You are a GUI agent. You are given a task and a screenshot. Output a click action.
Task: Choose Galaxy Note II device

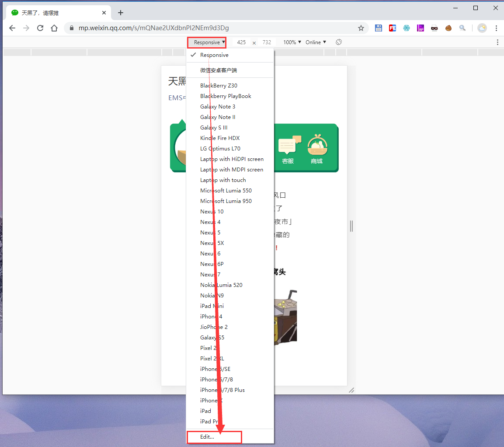click(x=230, y=117)
